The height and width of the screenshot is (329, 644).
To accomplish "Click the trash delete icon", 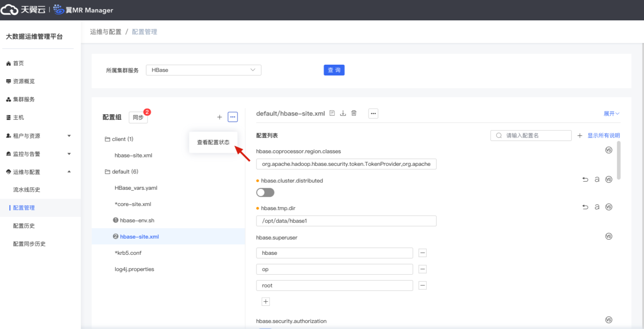I will [354, 113].
